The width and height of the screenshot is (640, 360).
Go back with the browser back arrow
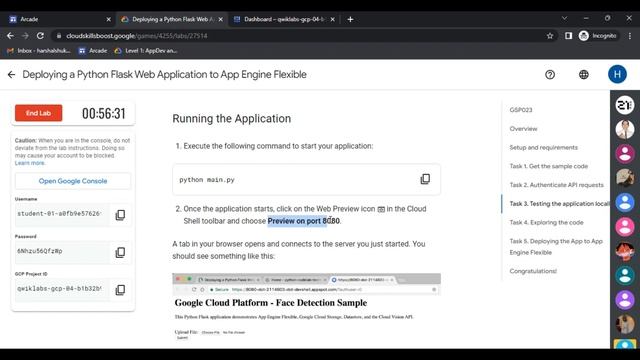(10, 36)
